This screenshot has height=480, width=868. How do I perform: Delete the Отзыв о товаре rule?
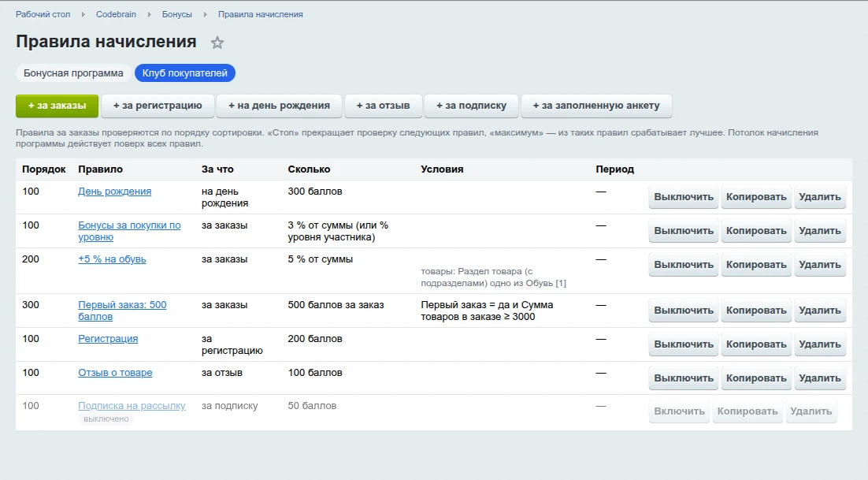820,378
